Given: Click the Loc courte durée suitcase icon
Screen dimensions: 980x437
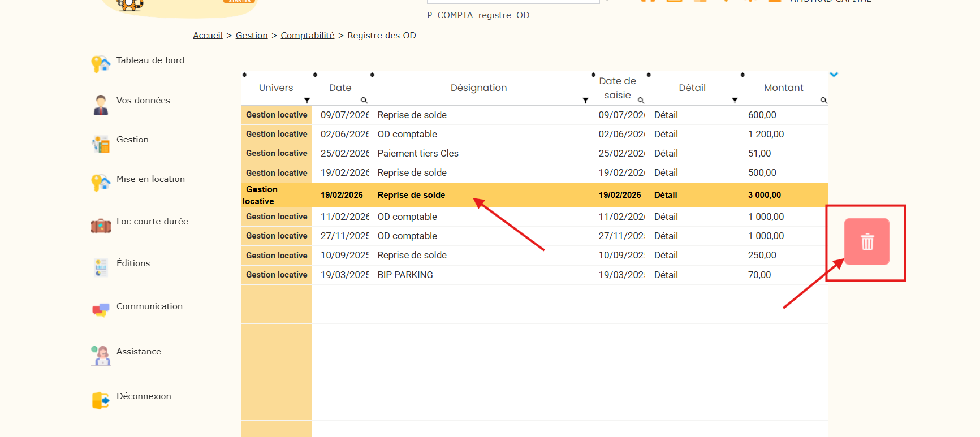Looking at the screenshot, I should (101, 226).
